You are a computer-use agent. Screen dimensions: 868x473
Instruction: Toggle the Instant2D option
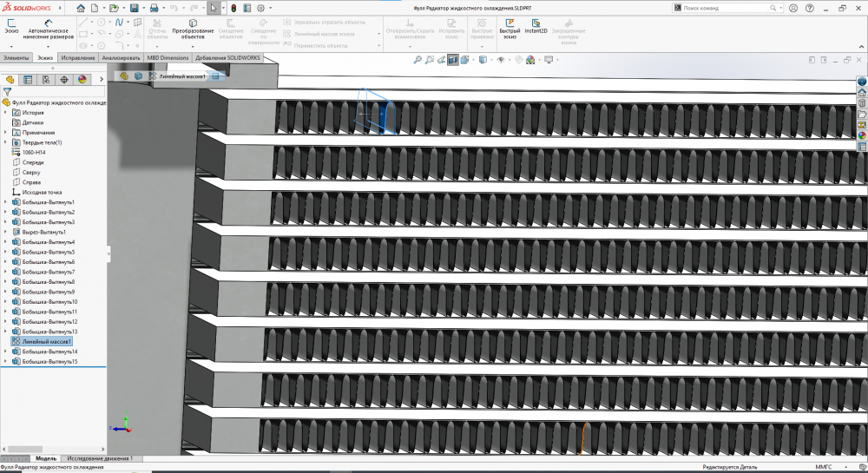536,25
